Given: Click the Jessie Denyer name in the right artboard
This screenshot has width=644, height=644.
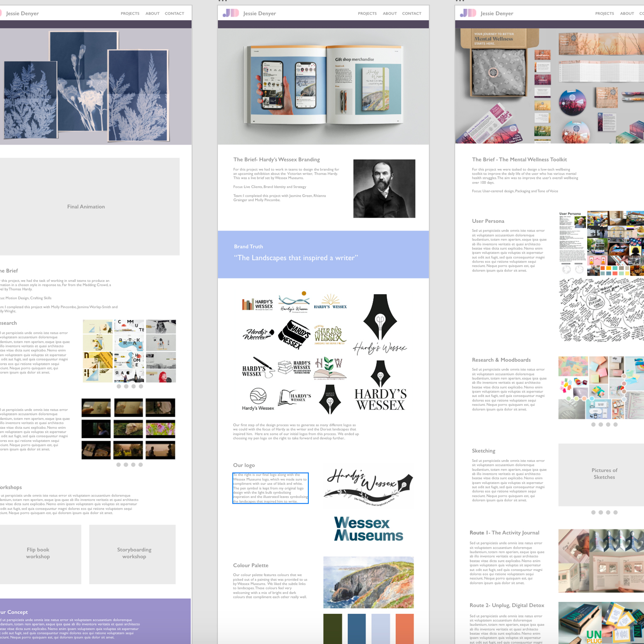Looking at the screenshot, I should (497, 13).
